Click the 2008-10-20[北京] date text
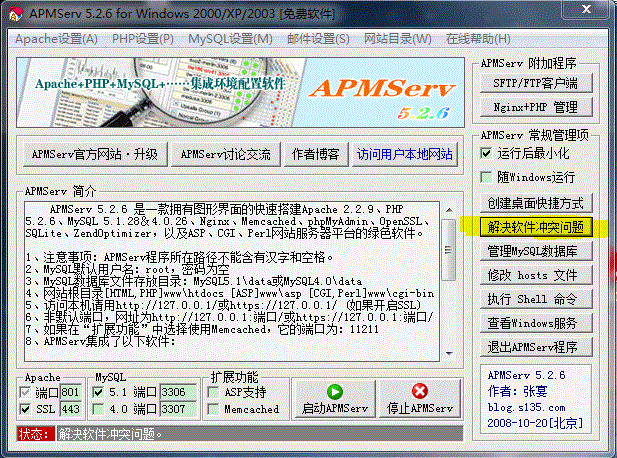617x458 pixels. pos(535,423)
